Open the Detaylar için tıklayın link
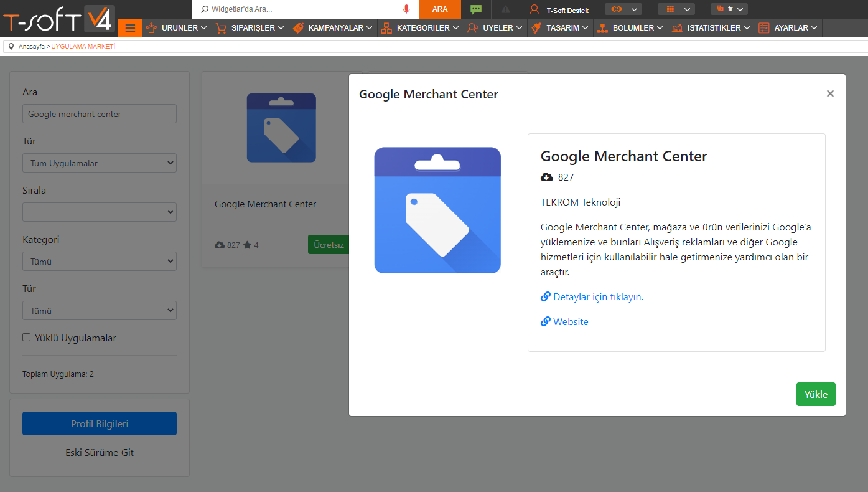868x492 pixels. 598,296
